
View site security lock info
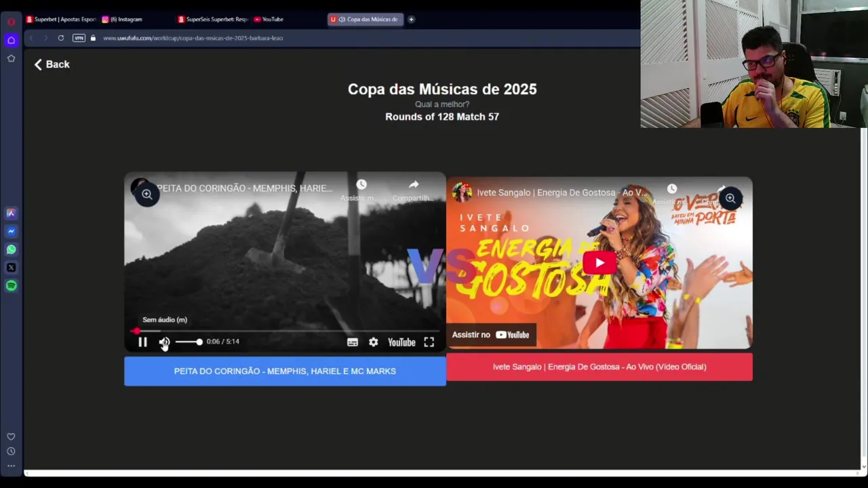[93, 38]
